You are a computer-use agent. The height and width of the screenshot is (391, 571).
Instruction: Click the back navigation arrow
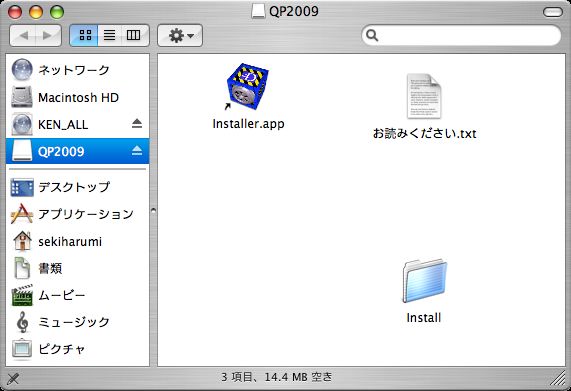pyautogui.click(x=23, y=35)
